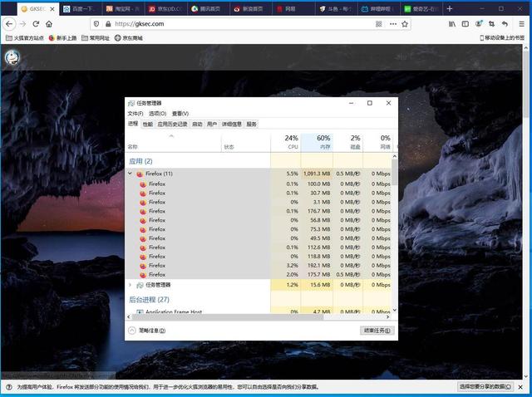Click Task Manager vertical scrollbar down arrow

coord(395,310)
